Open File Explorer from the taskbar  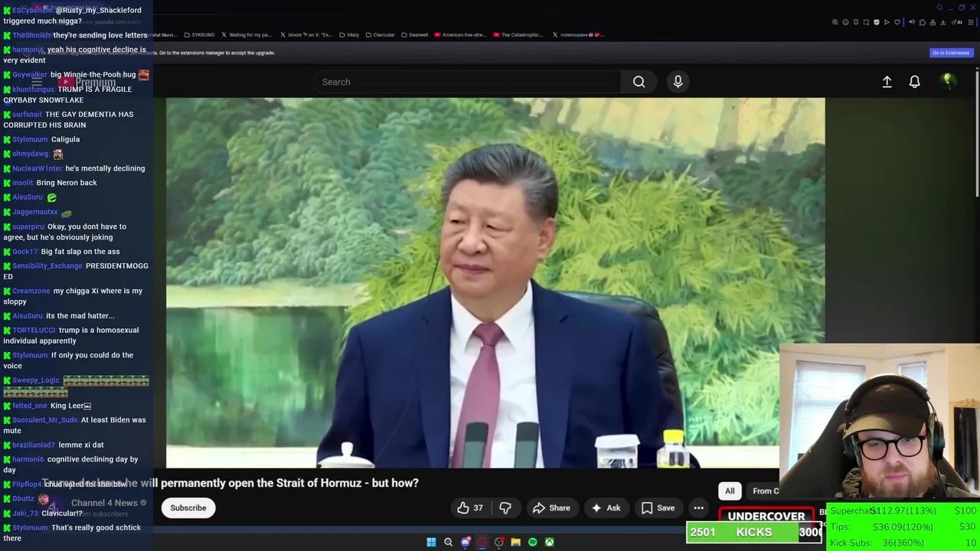coord(516,542)
